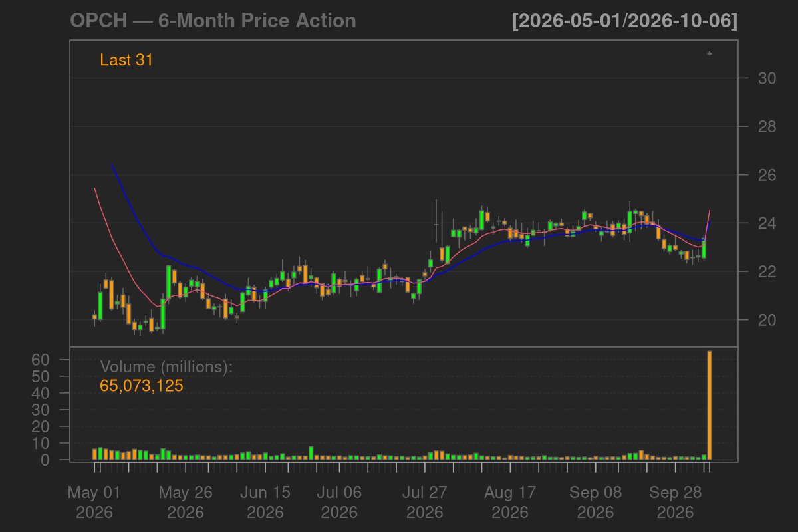Screen dimensions: 798x532
Task: Click the price axis label "22"
Action: click(x=767, y=271)
